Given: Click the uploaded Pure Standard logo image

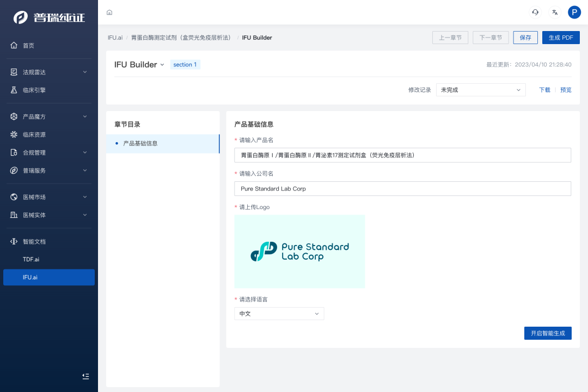Looking at the screenshot, I should point(299,252).
